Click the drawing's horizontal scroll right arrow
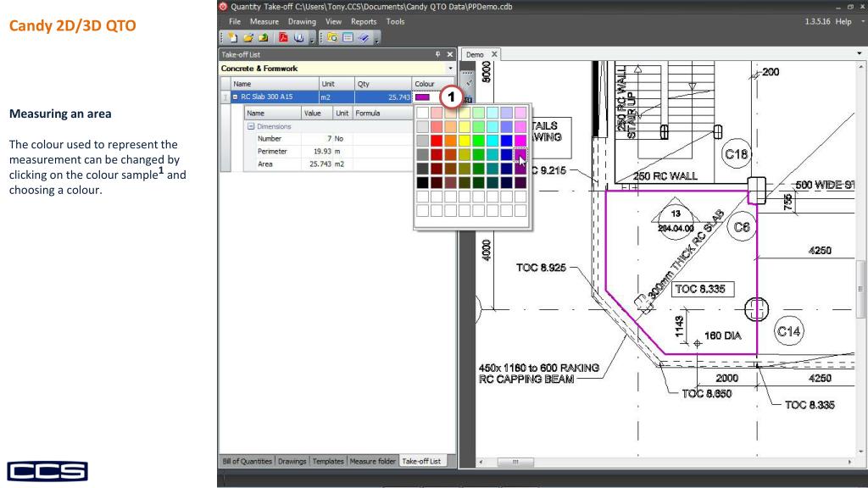868x488 pixels. [x=849, y=462]
